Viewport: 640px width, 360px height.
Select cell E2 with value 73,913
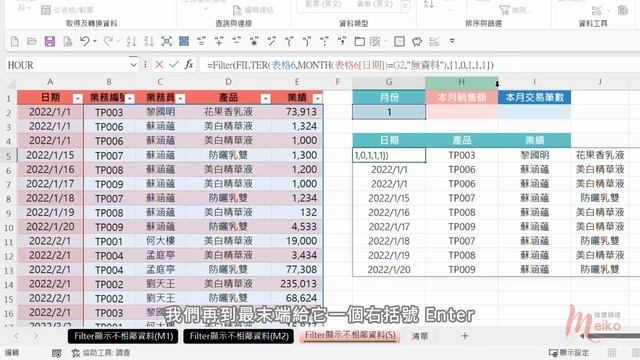click(x=297, y=112)
